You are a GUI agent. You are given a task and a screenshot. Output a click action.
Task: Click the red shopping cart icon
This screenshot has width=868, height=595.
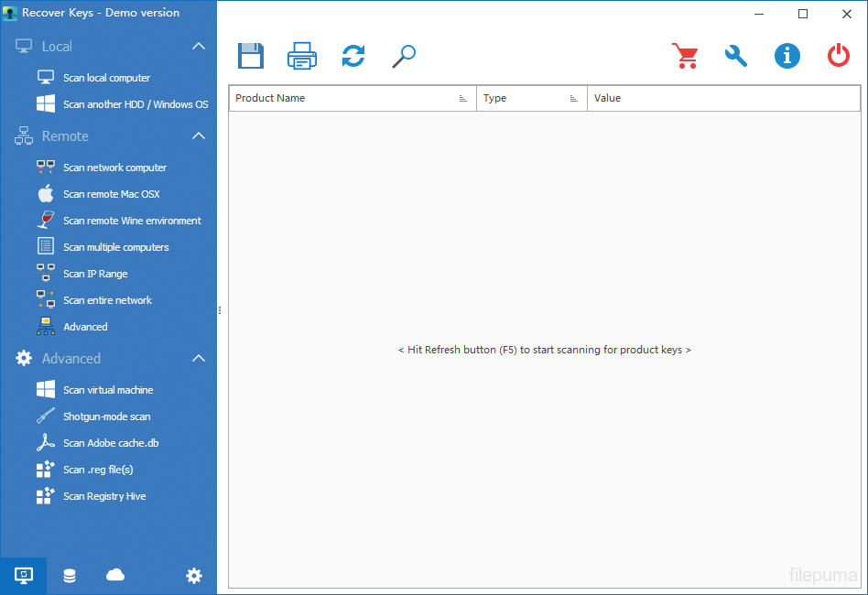pyautogui.click(x=685, y=56)
